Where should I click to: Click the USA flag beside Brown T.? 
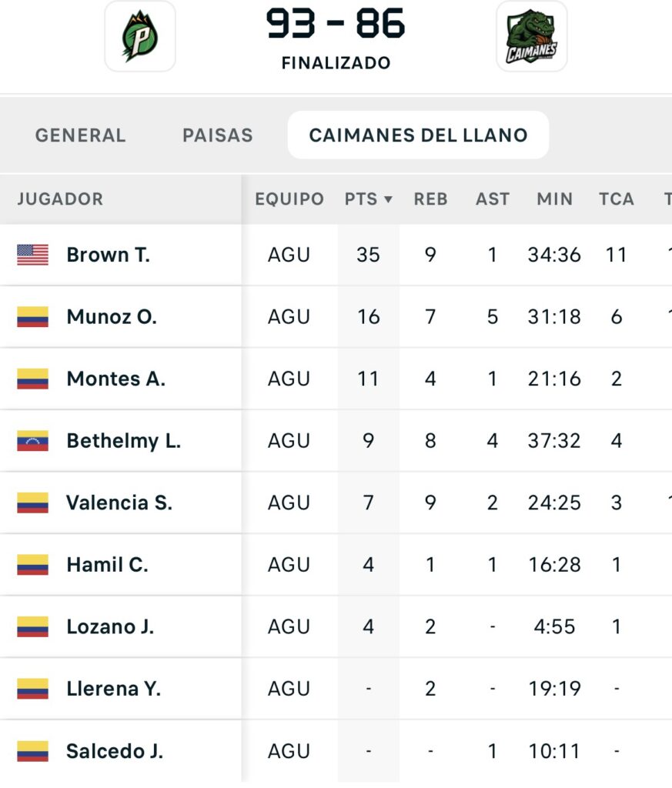(32, 255)
